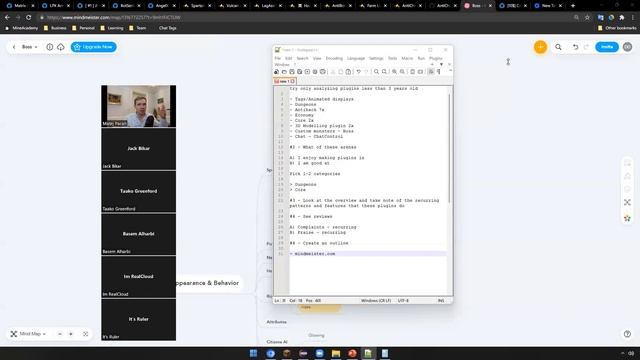Open the Window menu in Notepad++
640x360 pixels.
pyautogui.click(x=282, y=64)
